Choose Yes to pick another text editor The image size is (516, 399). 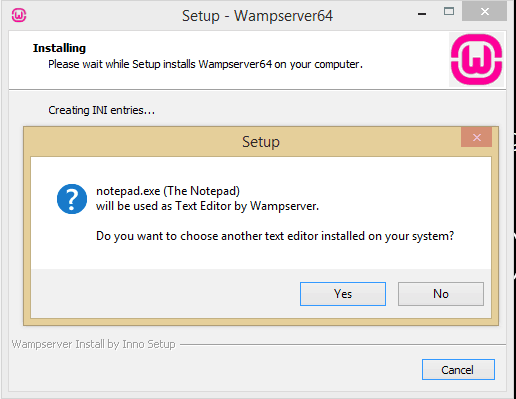click(x=343, y=294)
